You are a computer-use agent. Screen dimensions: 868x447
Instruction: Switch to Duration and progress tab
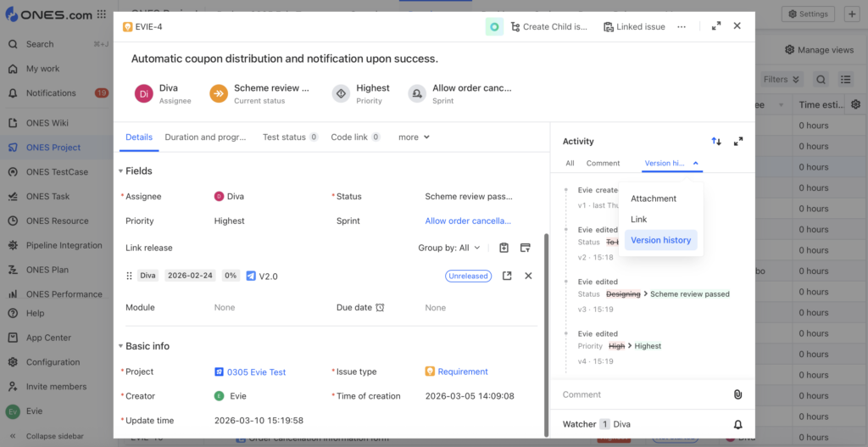205,137
